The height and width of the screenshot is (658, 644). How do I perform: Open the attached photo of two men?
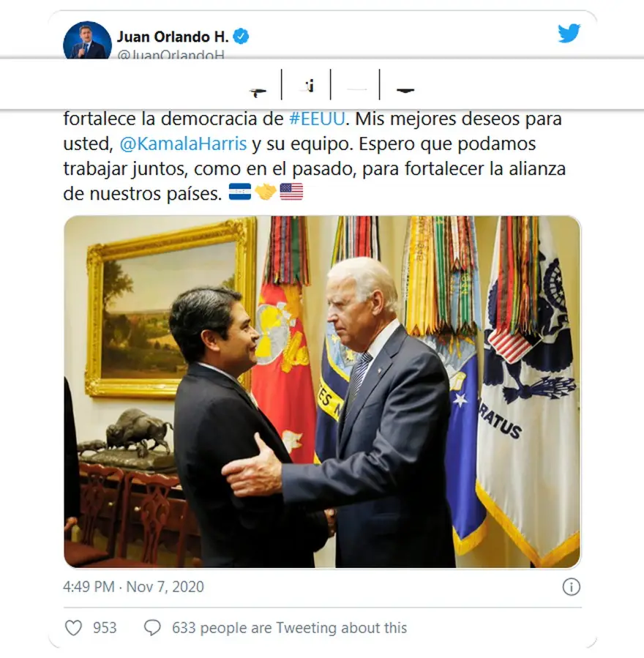322,392
